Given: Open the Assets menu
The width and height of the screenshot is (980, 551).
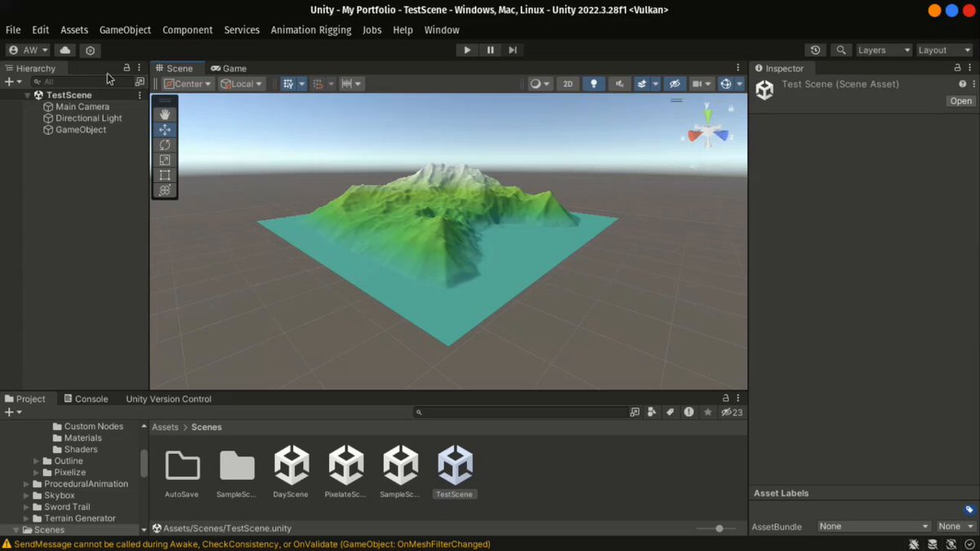Looking at the screenshot, I should [74, 30].
